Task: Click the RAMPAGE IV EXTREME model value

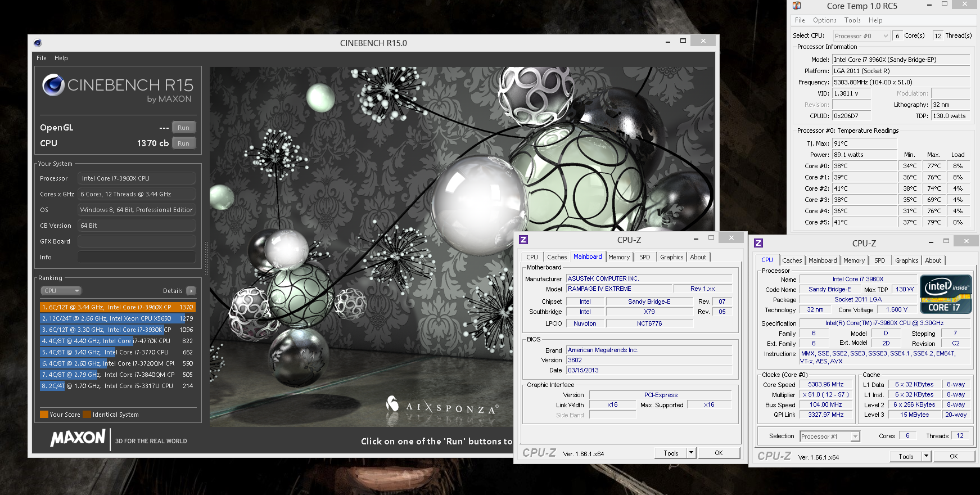Action: point(619,289)
